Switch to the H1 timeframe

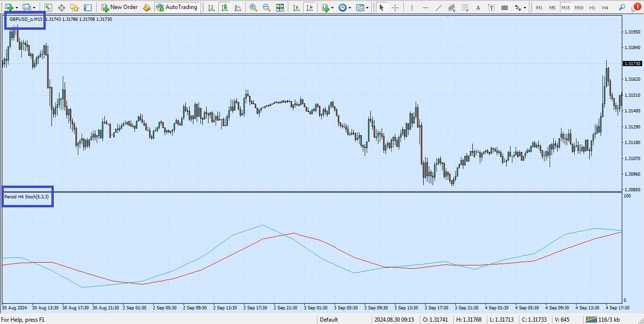point(592,8)
